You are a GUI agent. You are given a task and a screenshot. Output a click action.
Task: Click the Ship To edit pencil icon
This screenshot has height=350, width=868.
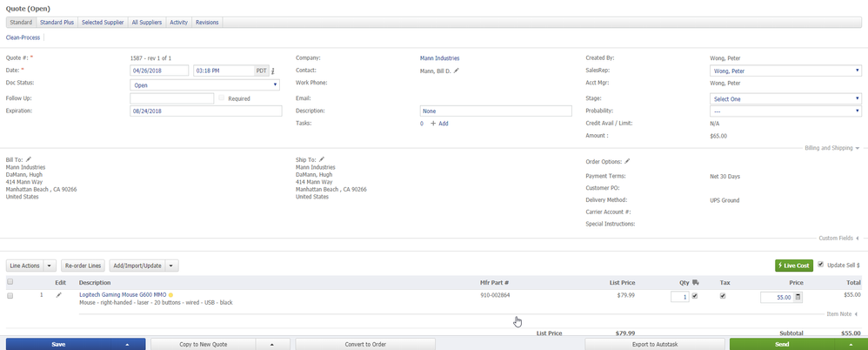(x=320, y=160)
